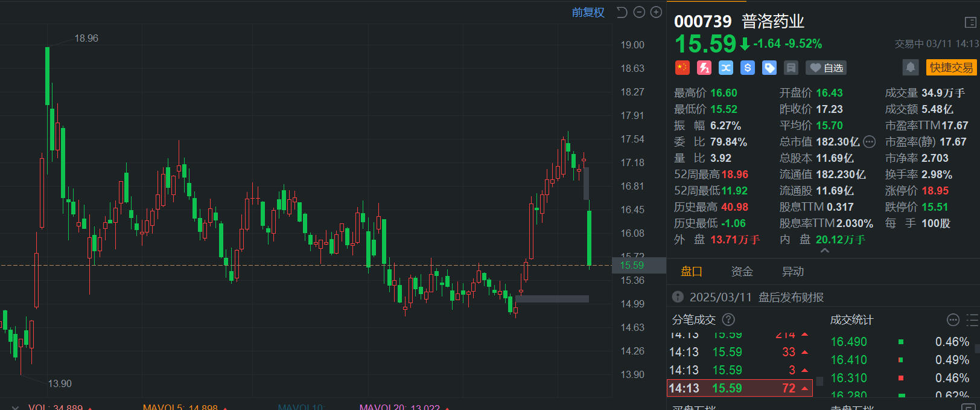
Task: Click the pink lightning bolt icon
Action: [x=704, y=68]
